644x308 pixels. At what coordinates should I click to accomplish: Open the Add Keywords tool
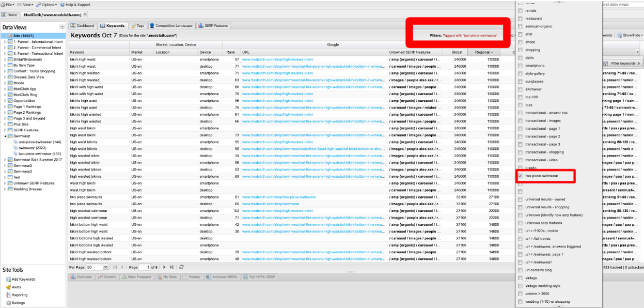tap(23, 279)
